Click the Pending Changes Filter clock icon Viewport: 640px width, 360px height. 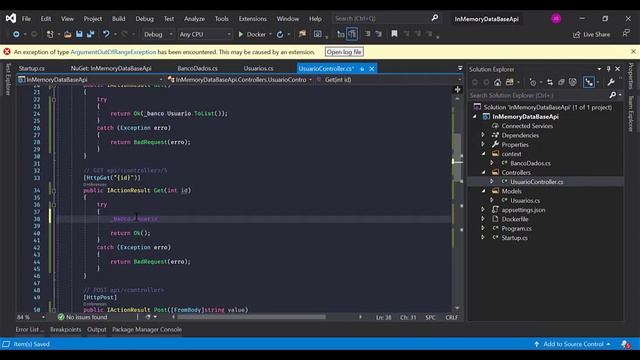click(x=533, y=82)
